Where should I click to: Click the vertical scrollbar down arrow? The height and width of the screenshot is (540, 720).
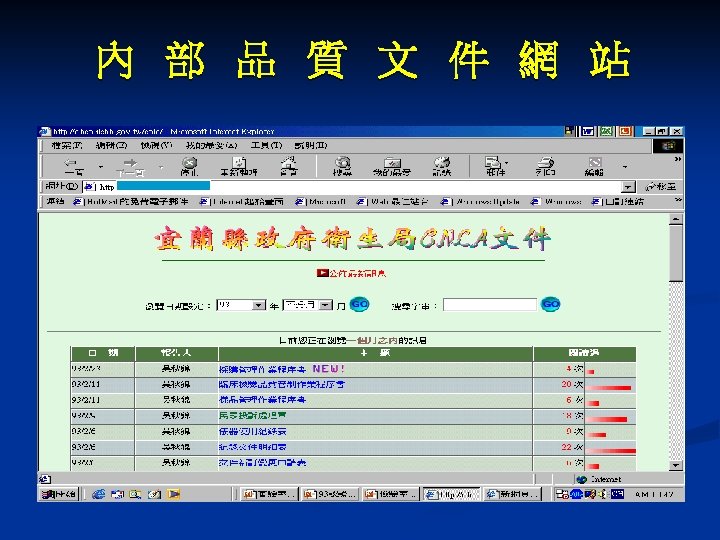coord(676,465)
